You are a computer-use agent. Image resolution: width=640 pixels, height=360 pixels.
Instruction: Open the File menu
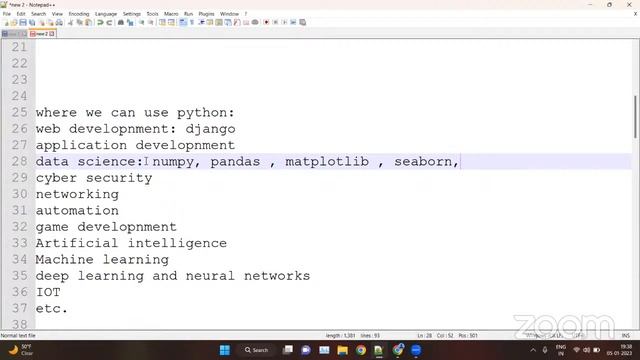point(7,14)
